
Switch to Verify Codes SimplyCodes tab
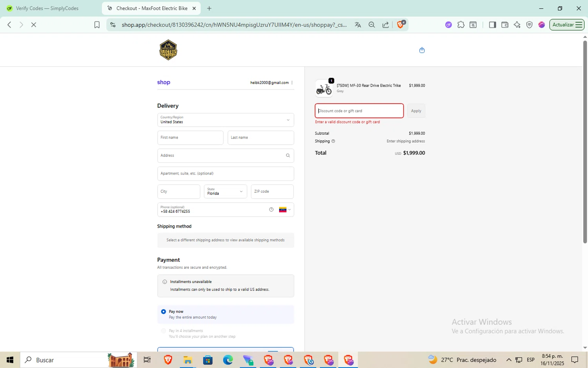pyautogui.click(x=47, y=8)
